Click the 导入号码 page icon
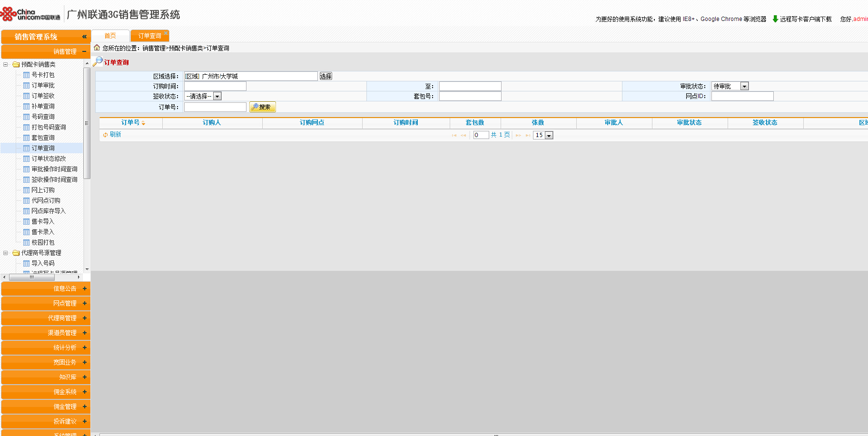The width and height of the screenshot is (868, 436). coord(27,263)
